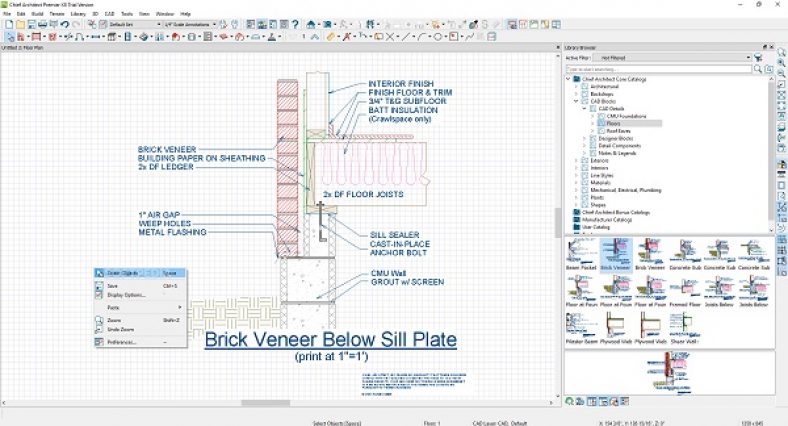
Task: Select the User Catalog library item
Action: pyautogui.click(x=596, y=227)
